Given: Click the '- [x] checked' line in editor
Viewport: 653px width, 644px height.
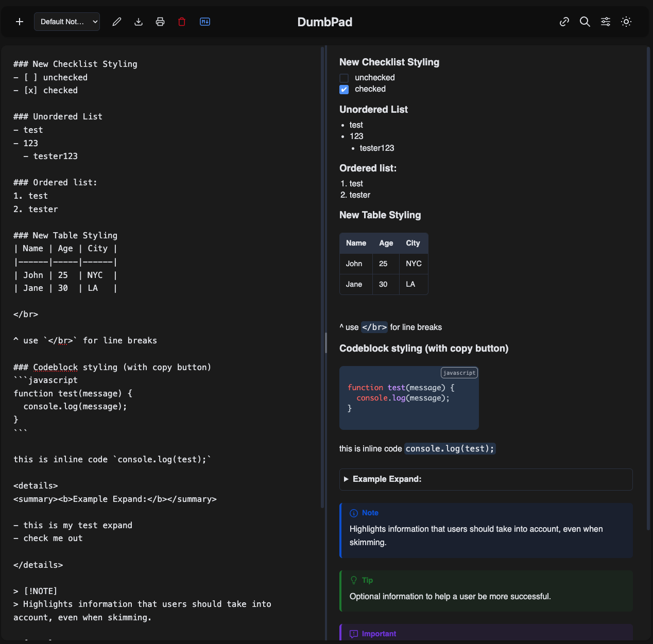Looking at the screenshot, I should 46,91.
